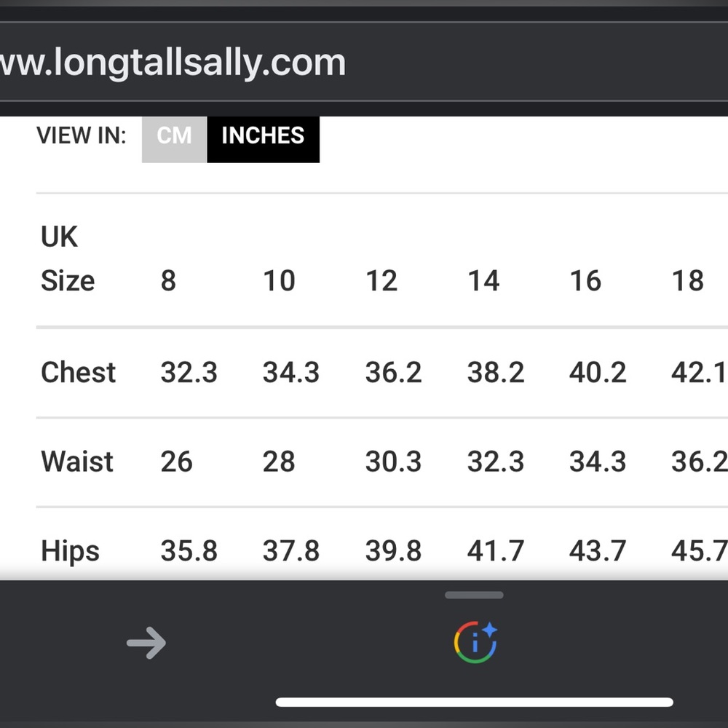Screen dimensions: 728x728
Task: Tap the white home indicator bar
Action: point(474,702)
